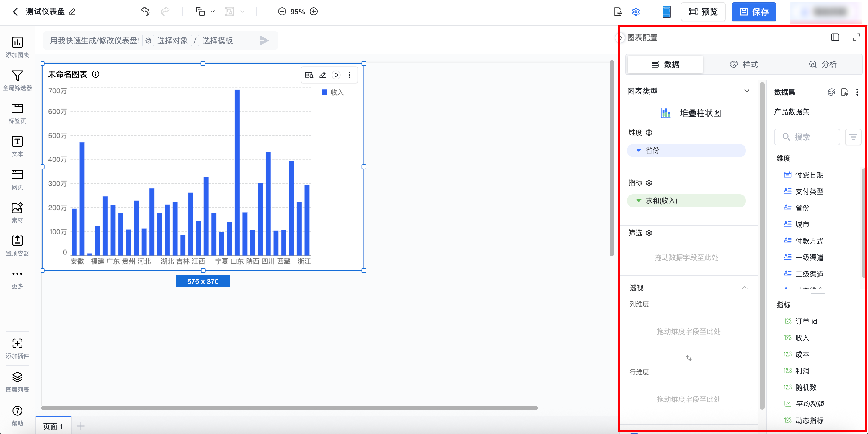Screen dimensions: 868x434
Task: Switch to the Analysis (分析) tab
Action: click(x=823, y=64)
